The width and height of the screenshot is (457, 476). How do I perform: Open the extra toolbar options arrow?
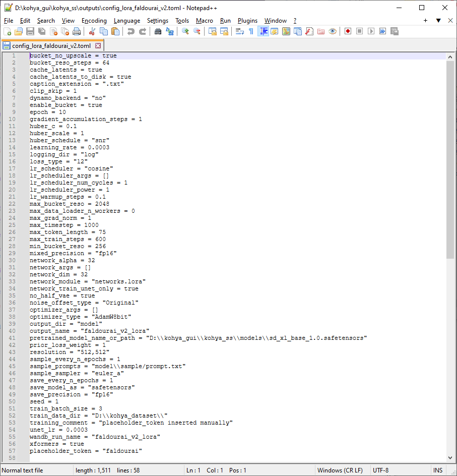click(437, 21)
